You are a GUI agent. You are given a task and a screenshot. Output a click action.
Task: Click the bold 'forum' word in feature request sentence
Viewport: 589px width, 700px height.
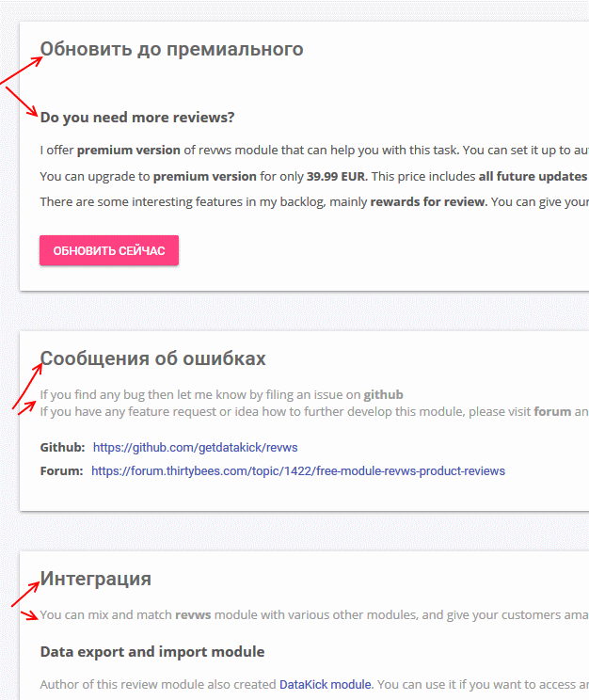(551, 411)
